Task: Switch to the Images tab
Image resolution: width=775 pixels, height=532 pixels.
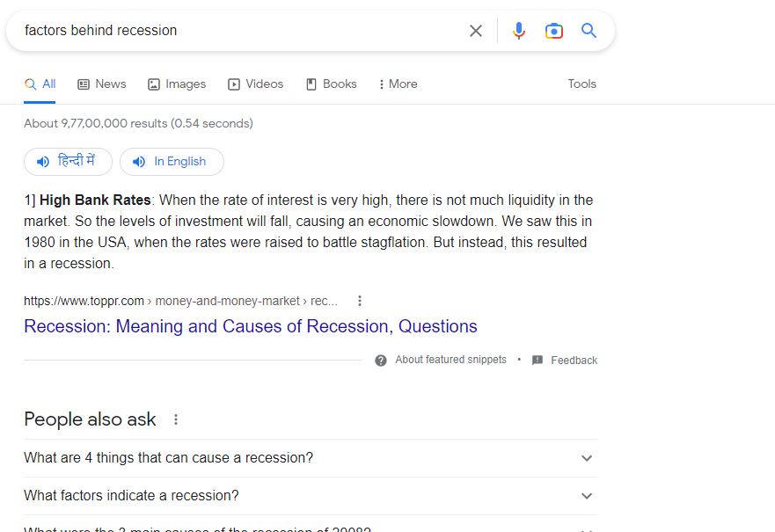Action: [177, 84]
